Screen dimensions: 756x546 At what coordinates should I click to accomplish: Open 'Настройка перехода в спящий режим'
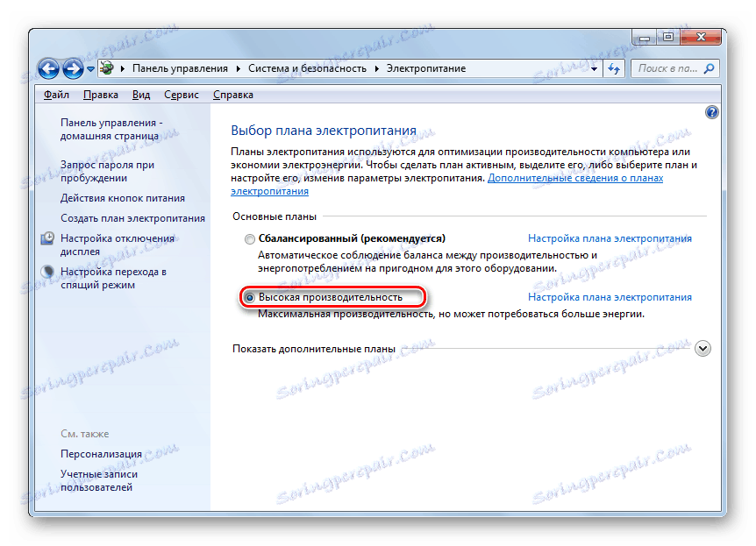(x=113, y=278)
